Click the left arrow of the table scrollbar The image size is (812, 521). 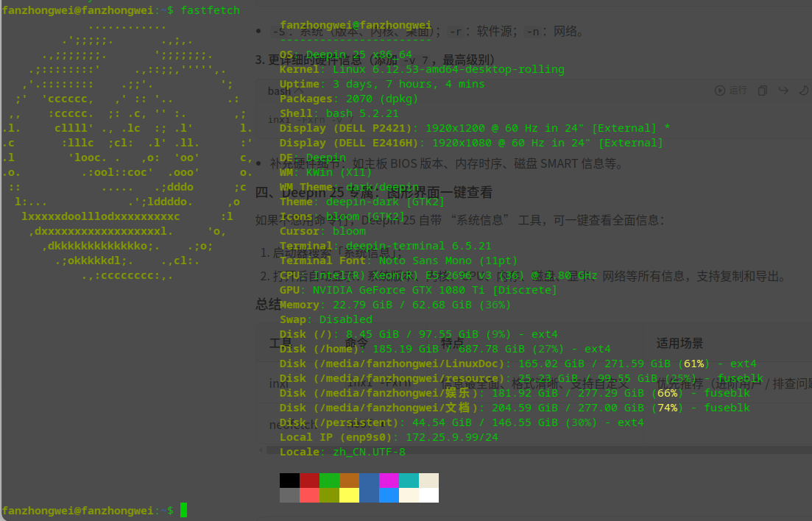point(261,450)
